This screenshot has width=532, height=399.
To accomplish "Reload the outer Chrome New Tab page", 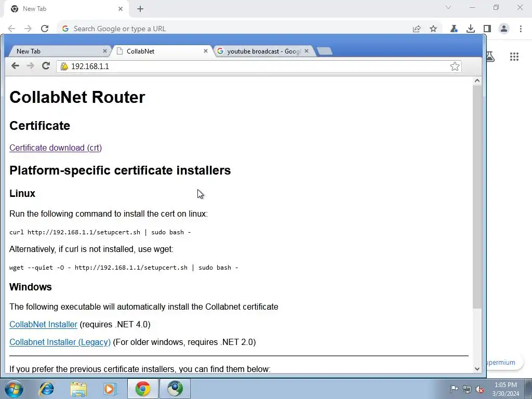I will [45, 29].
